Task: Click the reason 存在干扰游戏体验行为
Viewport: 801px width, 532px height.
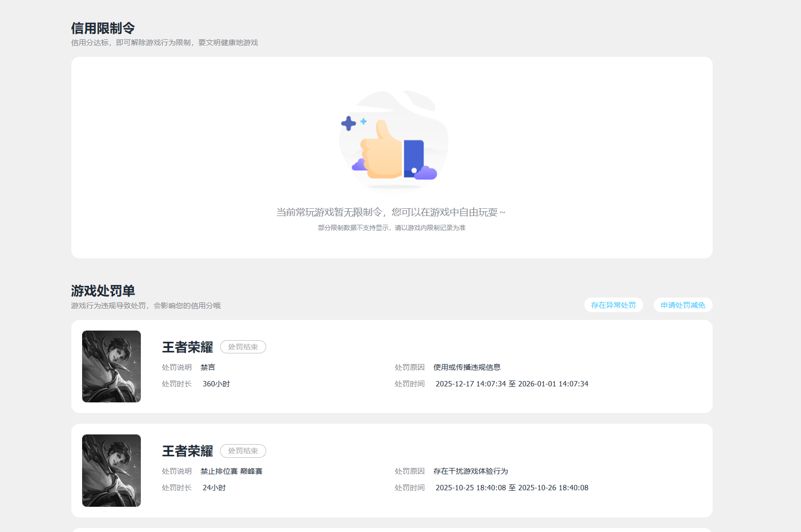Action: [471, 471]
